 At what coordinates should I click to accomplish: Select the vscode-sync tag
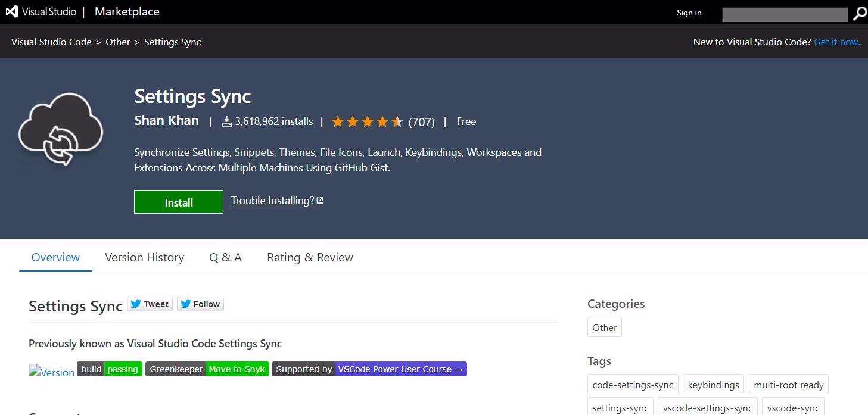(793, 408)
